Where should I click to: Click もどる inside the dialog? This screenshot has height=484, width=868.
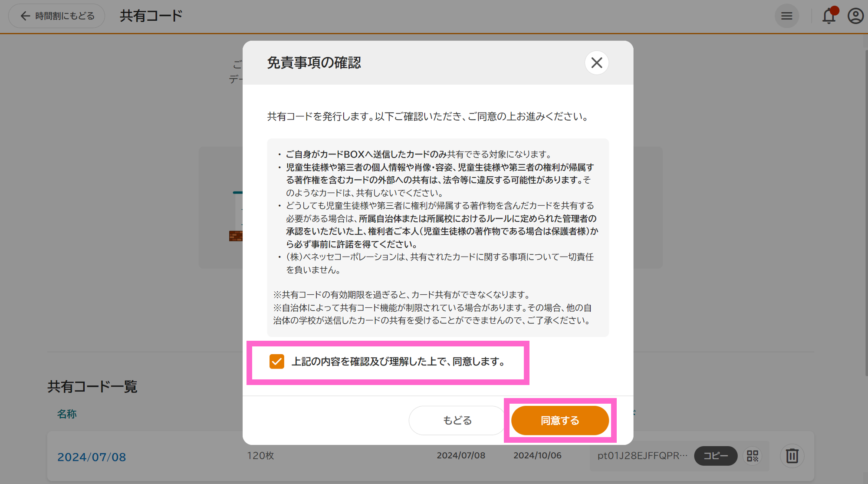(457, 420)
